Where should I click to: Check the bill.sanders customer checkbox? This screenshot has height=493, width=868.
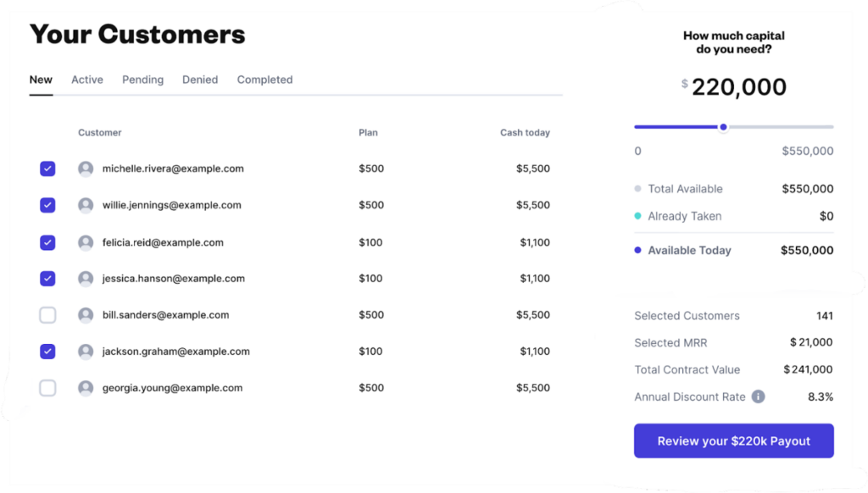(47, 315)
